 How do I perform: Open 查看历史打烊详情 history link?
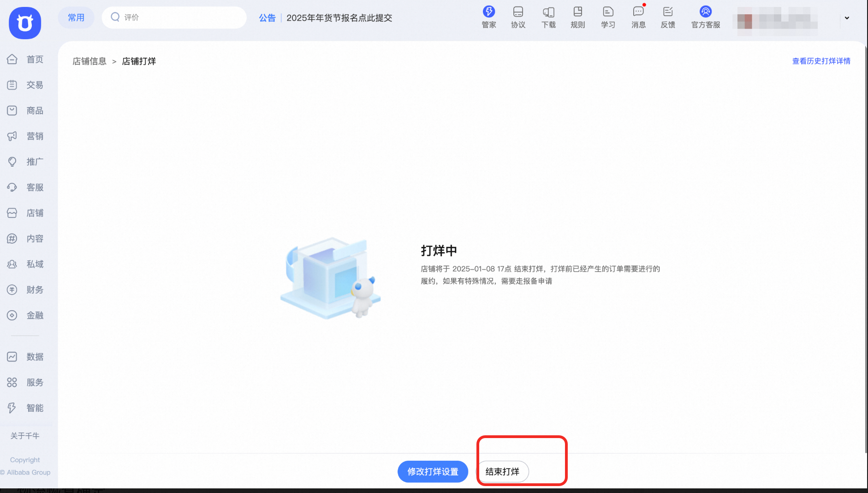(820, 60)
